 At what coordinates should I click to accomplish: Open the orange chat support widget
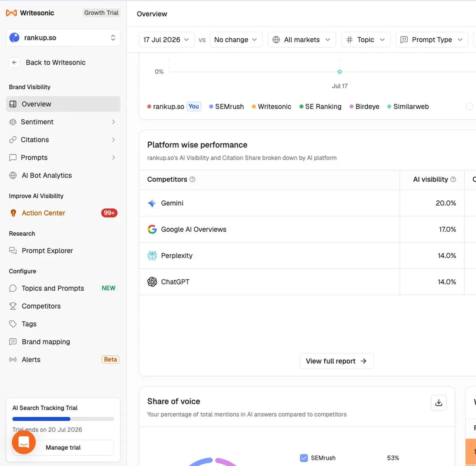[x=24, y=442]
